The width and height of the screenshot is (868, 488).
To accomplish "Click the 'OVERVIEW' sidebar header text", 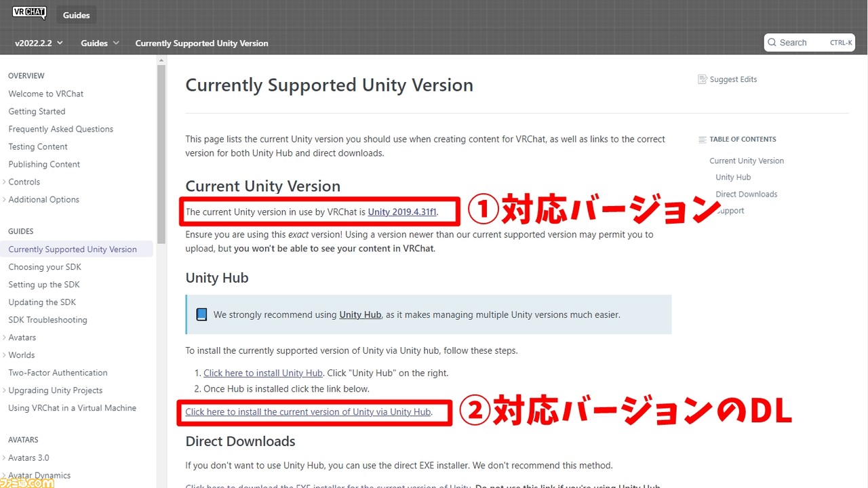I will click(x=26, y=76).
